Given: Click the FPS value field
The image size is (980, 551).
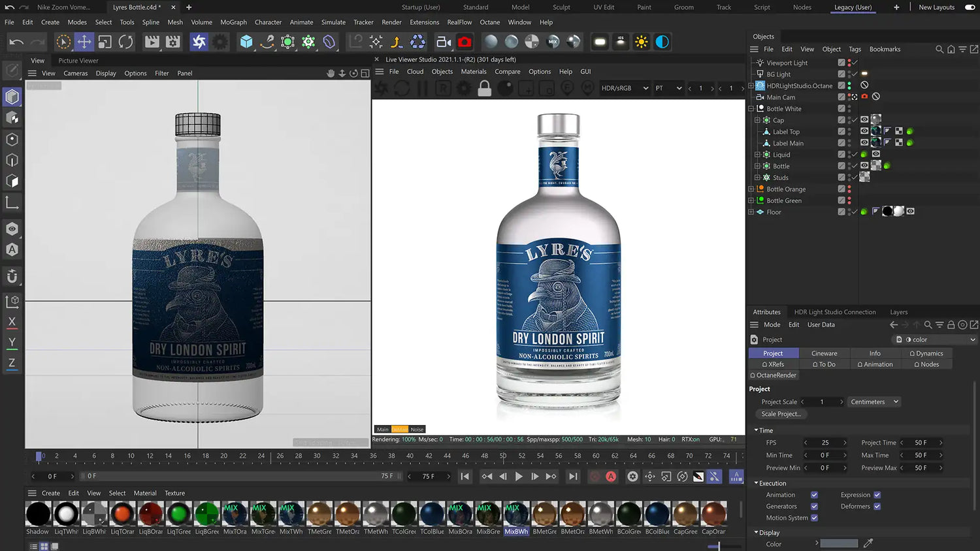Looking at the screenshot, I should point(825,443).
